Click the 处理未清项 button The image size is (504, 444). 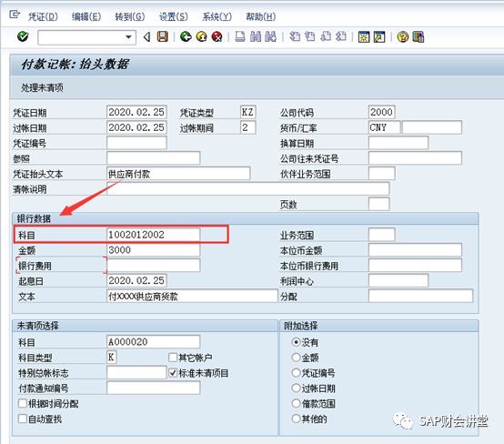click(x=42, y=87)
